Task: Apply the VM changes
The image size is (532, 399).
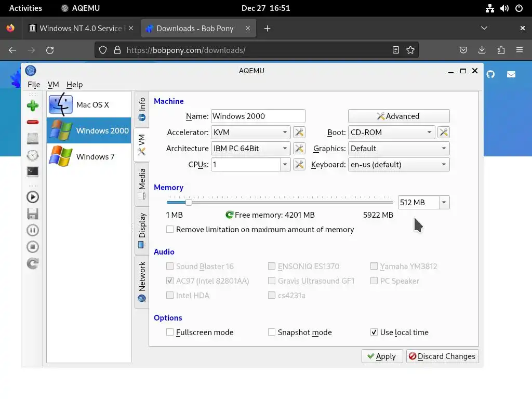Action: point(382,356)
